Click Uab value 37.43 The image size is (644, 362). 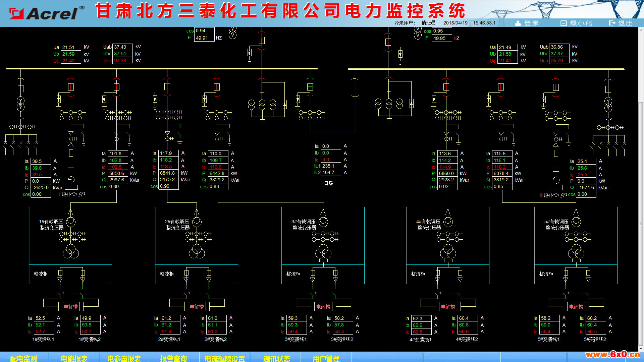click(122, 47)
